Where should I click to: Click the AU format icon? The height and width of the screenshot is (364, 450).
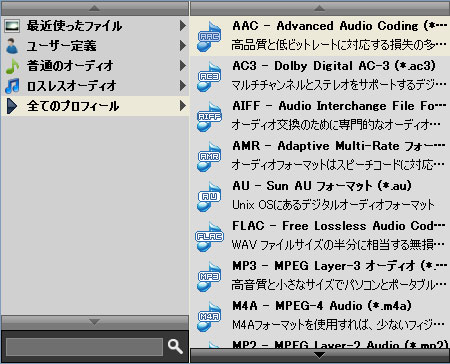click(209, 196)
